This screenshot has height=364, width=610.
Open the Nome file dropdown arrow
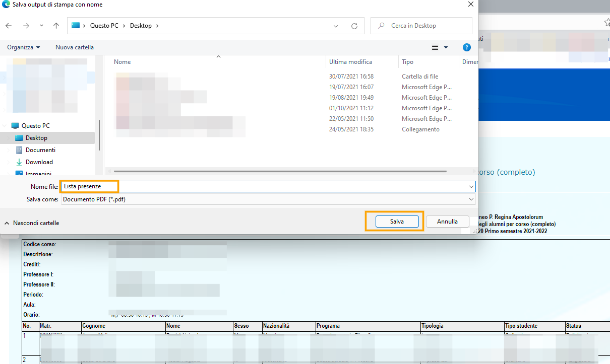(x=471, y=186)
